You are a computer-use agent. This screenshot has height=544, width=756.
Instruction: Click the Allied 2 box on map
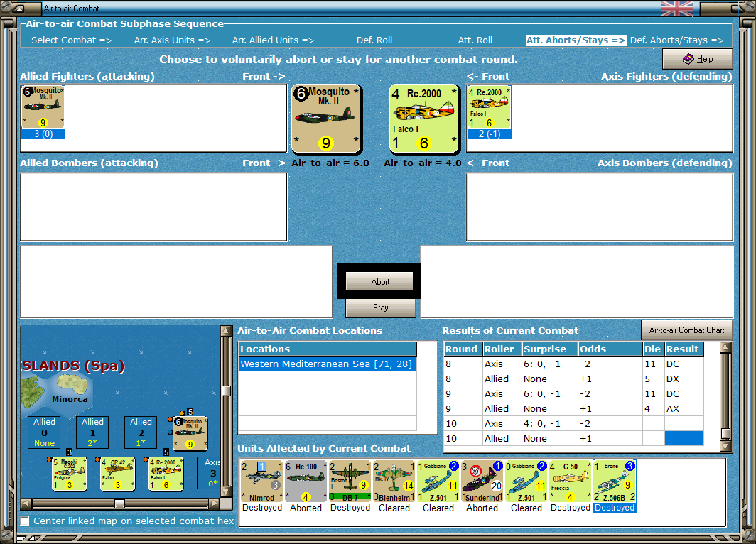click(x=141, y=433)
